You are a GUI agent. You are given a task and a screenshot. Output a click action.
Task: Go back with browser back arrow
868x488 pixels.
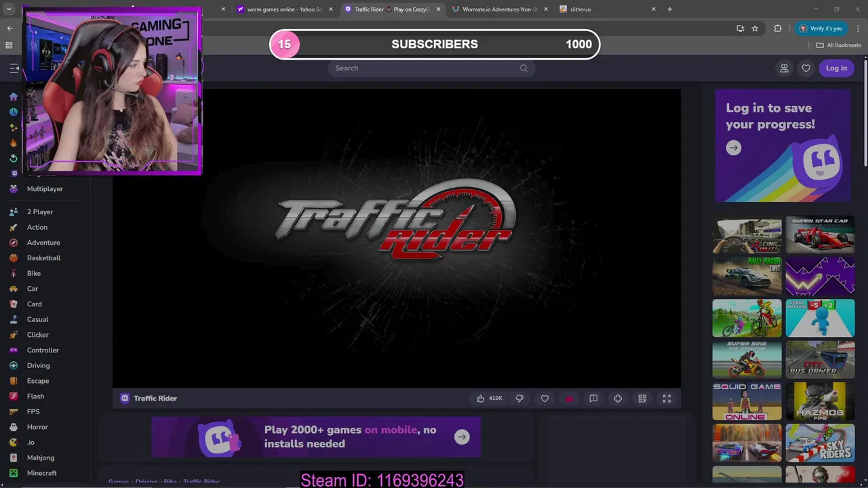tap(9, 28)
